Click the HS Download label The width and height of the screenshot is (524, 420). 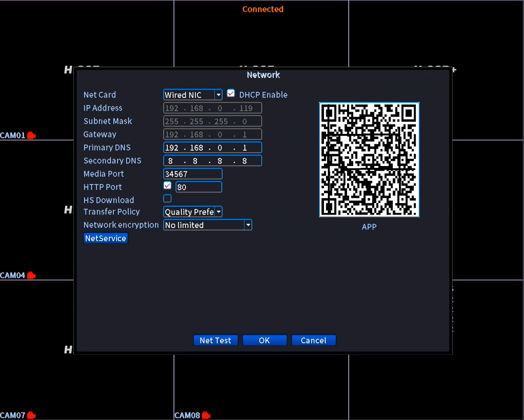(x=109, y=200)
